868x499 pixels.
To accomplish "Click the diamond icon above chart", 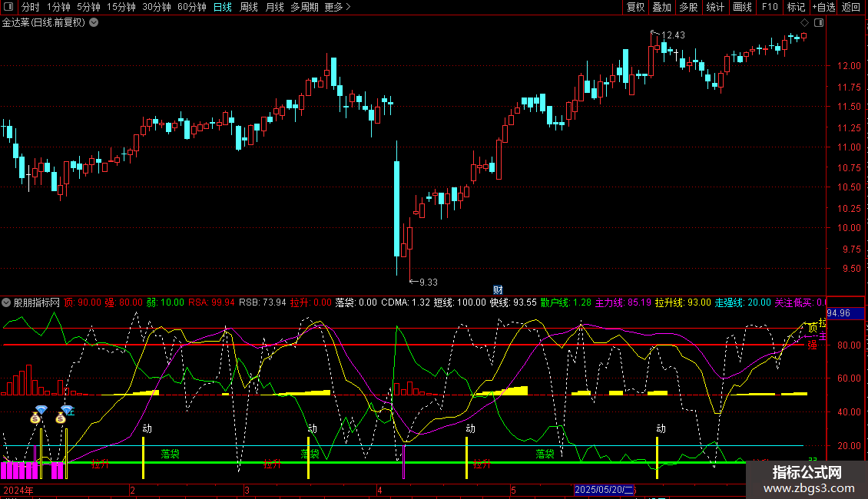I will click(x=805, y=23).
